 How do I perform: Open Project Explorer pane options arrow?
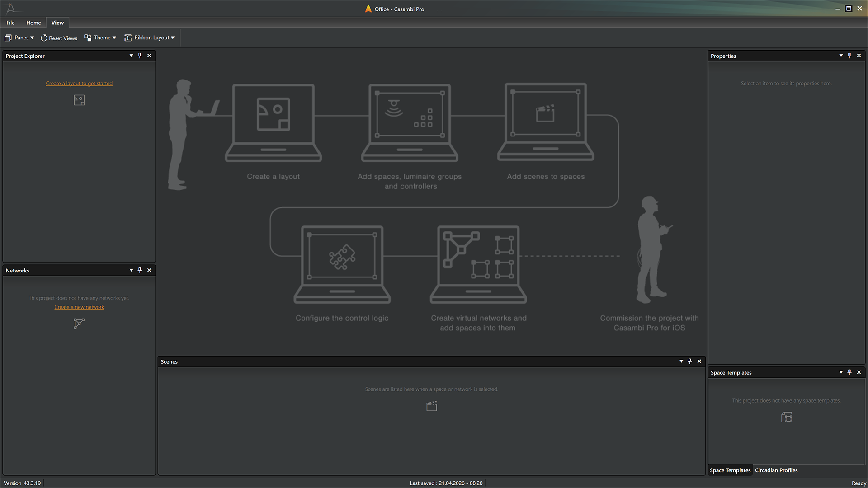(x=131, y=56)
